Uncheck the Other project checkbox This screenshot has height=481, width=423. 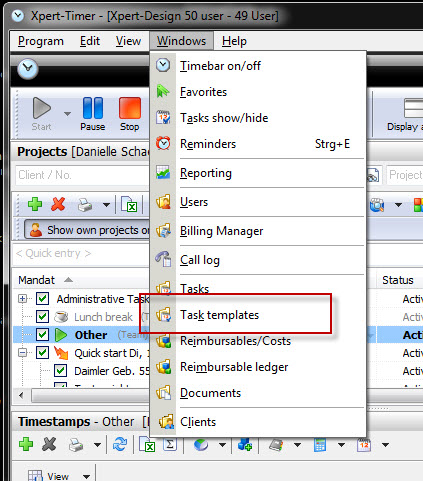point(42,335)
